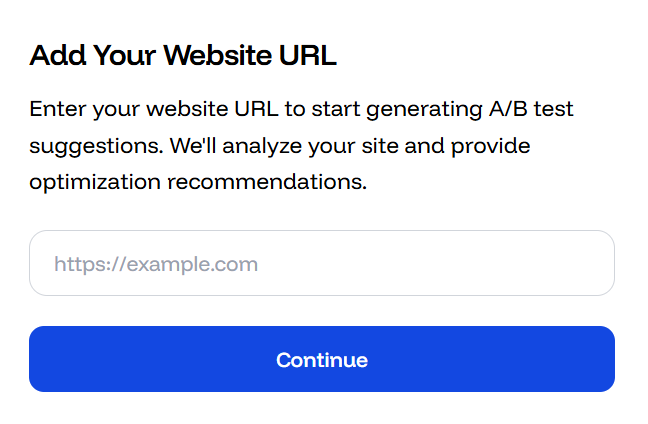This screenshot has height=424, width=648.
Task: Click the word "Add" in the heading
Action: tap(55, 56)
